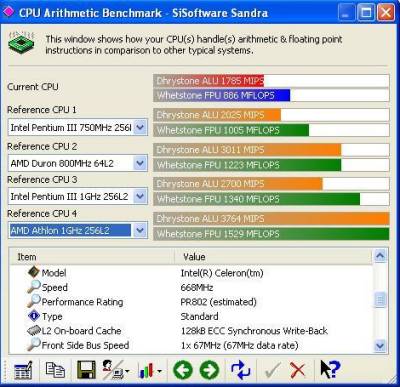Click the grey checkmark OK icon
The image size is (400, 387).
[x=273, y=371]
